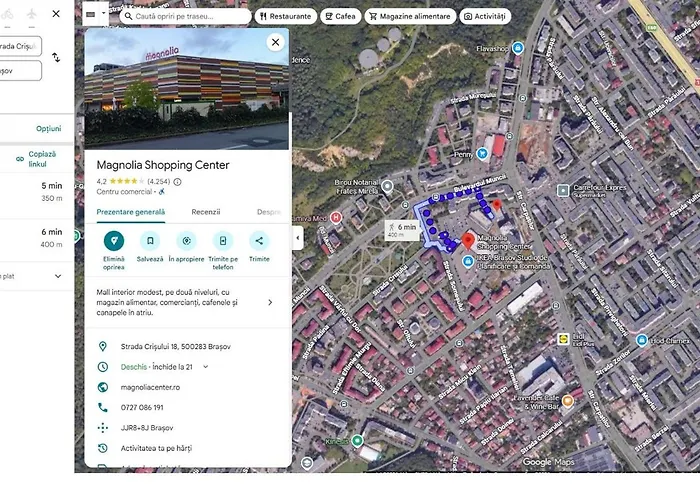This screenshot has width=700, height=500.
Task: Open magnoliacenter.ro website link
Action: 148,387
